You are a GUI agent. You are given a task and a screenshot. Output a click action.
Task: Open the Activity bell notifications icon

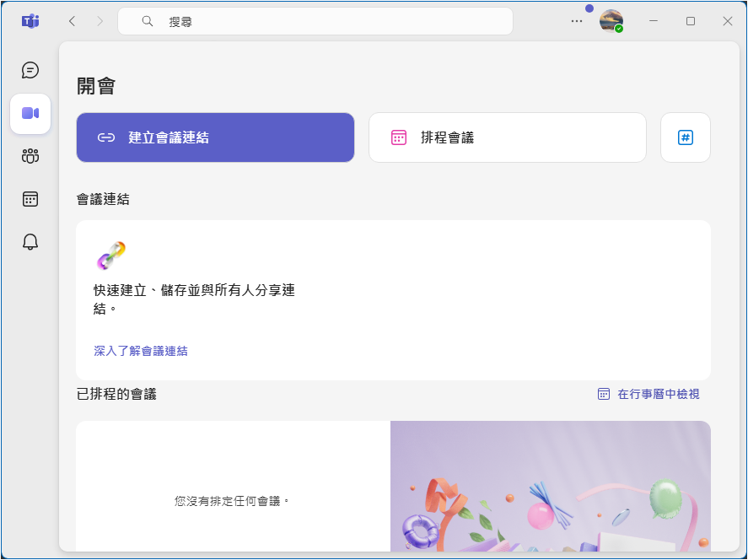click(x=30, y=242)
